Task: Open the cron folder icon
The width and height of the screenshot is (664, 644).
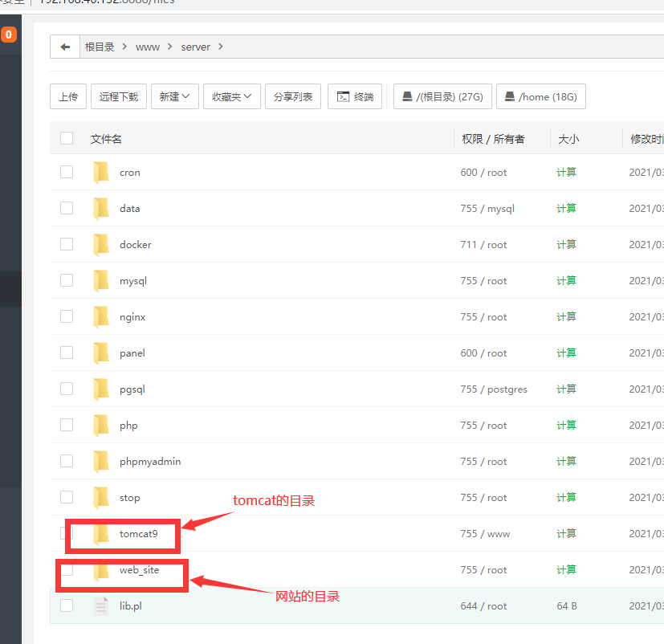Action: 100,171
